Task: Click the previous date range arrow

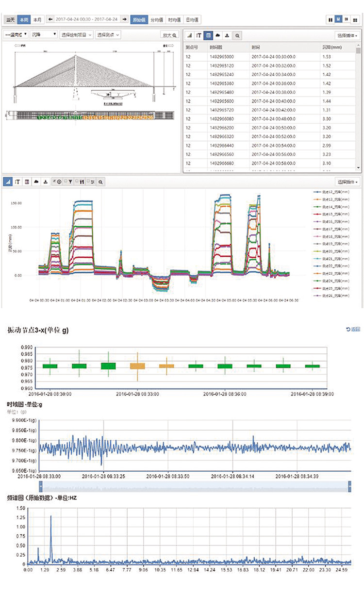Action: click(x=50, y=20)
